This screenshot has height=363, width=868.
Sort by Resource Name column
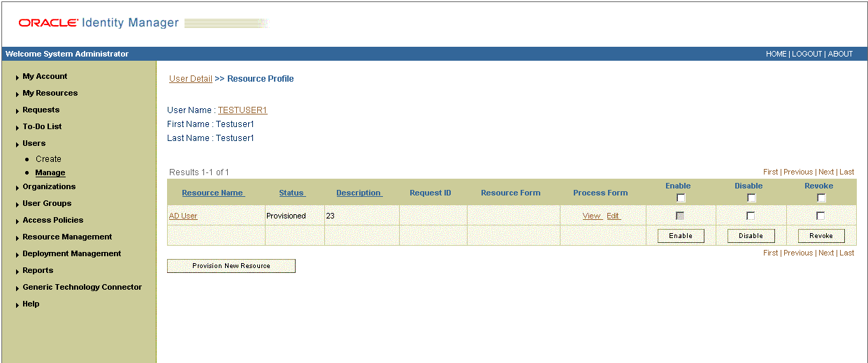pos(213,193)
